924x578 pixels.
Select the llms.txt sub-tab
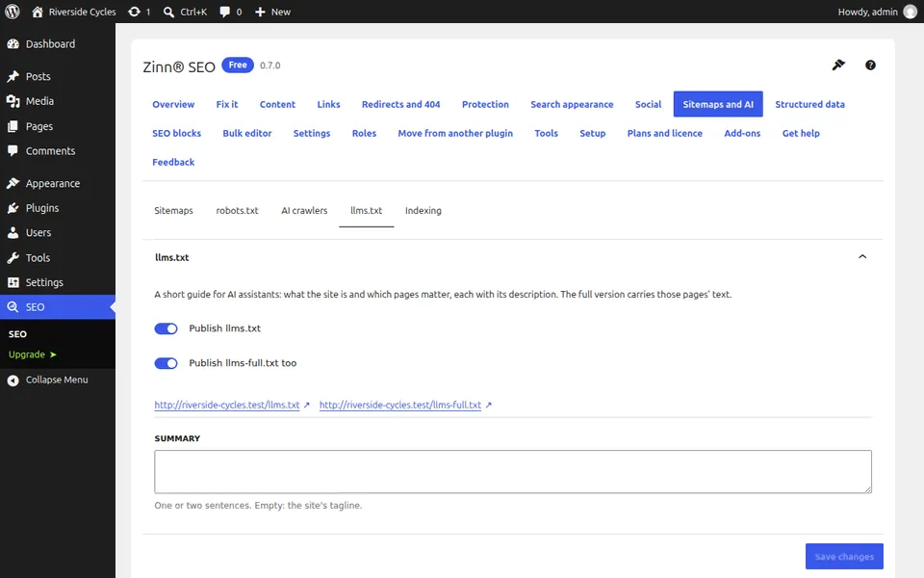click(x=366, y=211)
